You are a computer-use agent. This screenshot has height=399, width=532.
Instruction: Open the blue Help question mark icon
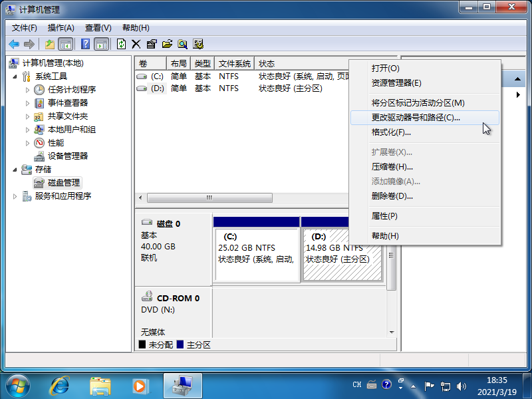(x=86, y=44)
